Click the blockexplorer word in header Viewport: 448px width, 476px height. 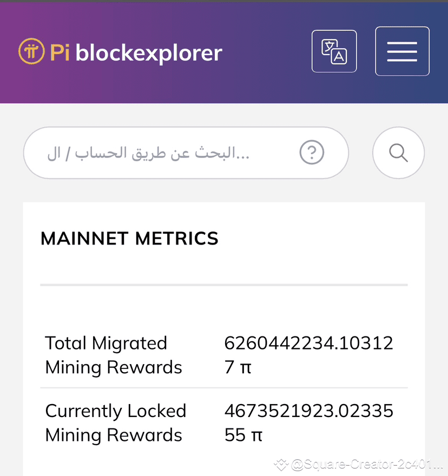point(149,53)
